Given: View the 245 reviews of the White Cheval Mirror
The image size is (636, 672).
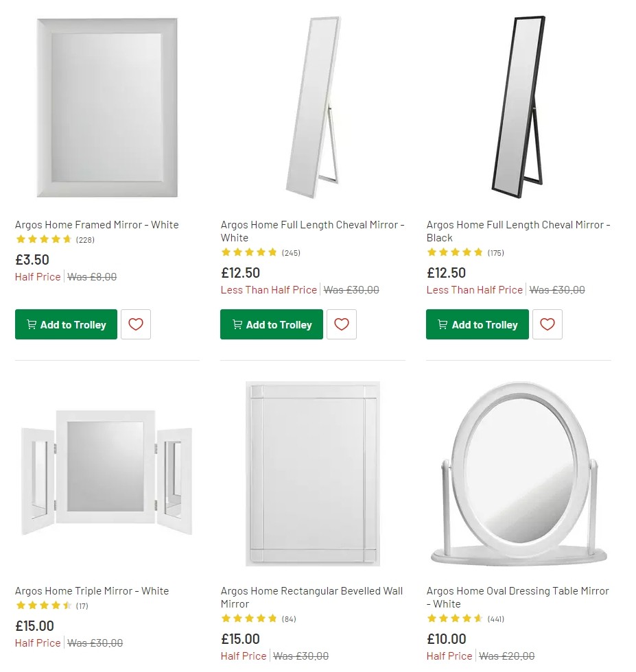Looking at the screenshot, I should pyautogui.click(x=291, y=252).
